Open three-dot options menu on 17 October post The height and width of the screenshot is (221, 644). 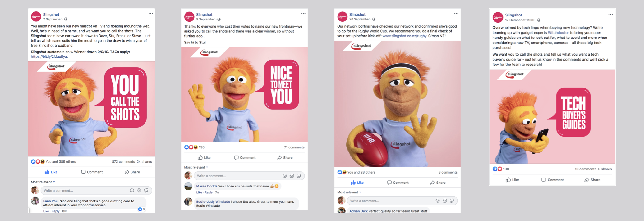(610, 14)
